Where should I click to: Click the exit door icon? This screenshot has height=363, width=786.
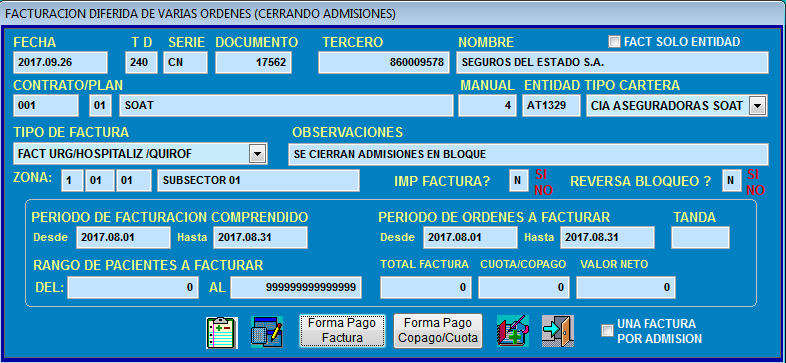[x=558, y=331]
